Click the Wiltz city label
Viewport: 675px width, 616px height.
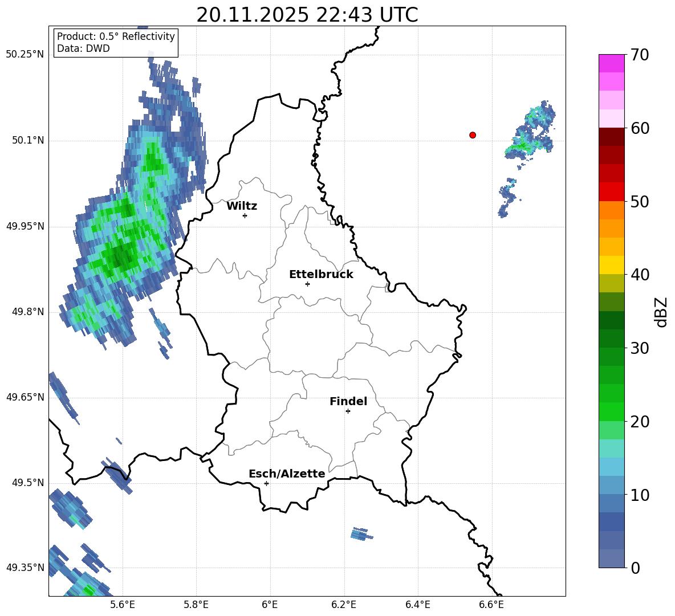click(x=242, y=206)
